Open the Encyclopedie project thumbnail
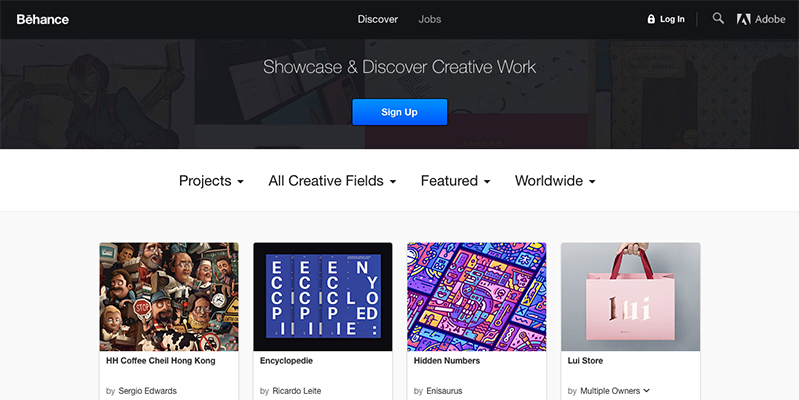This screenshot has width=799, height=400. (x=323, y=297)
